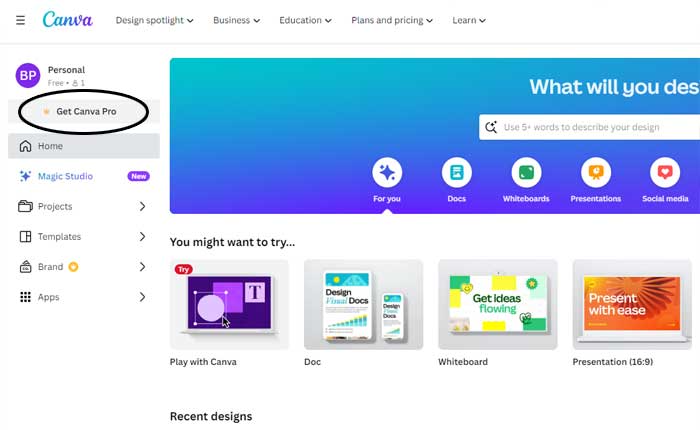Click the magic search icon in search bar
The height and width of the screenshot is (430, 700).
(x=491, y=127)
